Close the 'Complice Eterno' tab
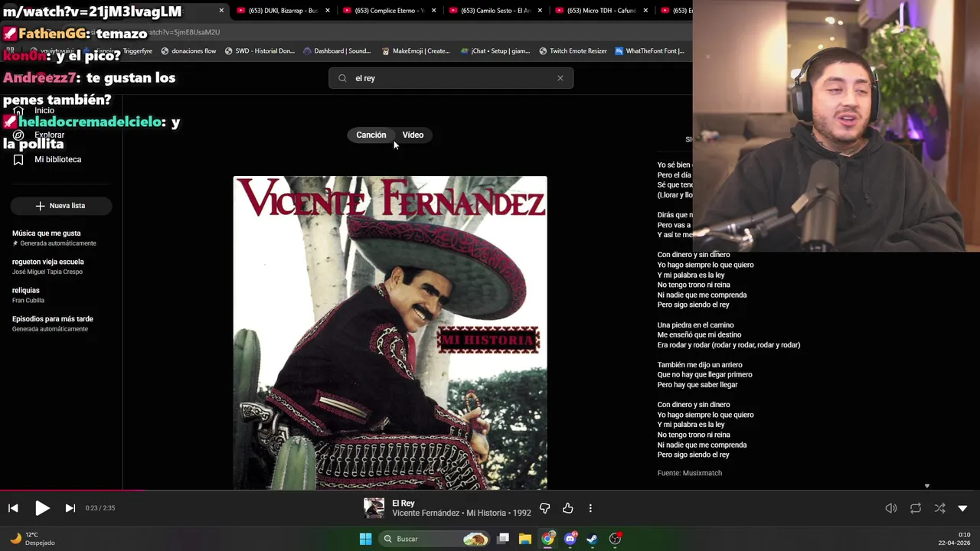This screenshot has width=980, height=551. (434, 11)
